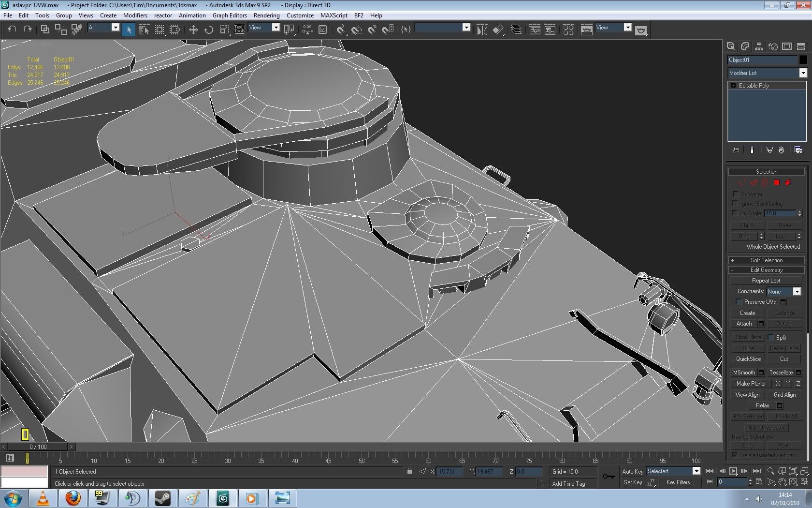The image size is (812, 508).
Task: Open the Layer Manager
Action: [x=516, y=30]
